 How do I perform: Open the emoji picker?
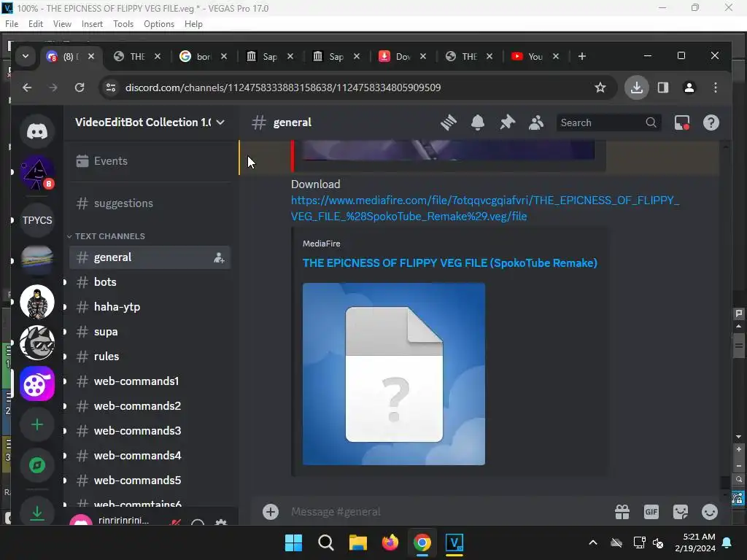pyautogui.click(x=710, y=512)
